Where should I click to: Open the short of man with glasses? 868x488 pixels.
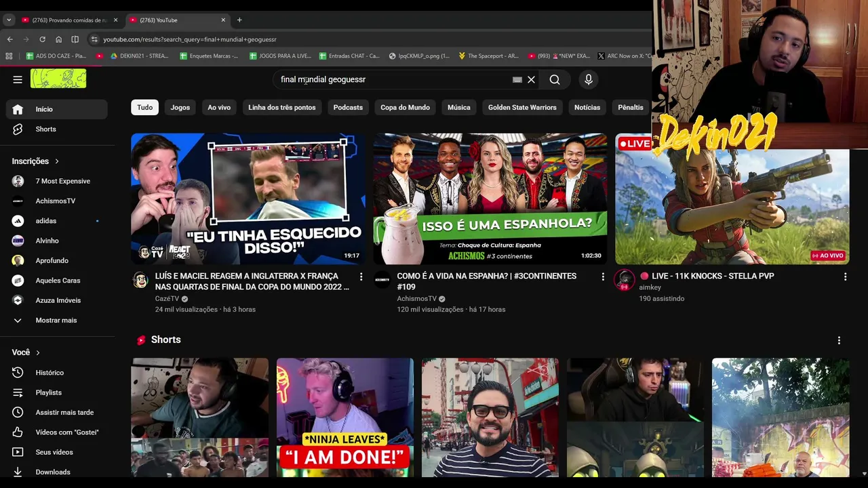pos(490,418)
